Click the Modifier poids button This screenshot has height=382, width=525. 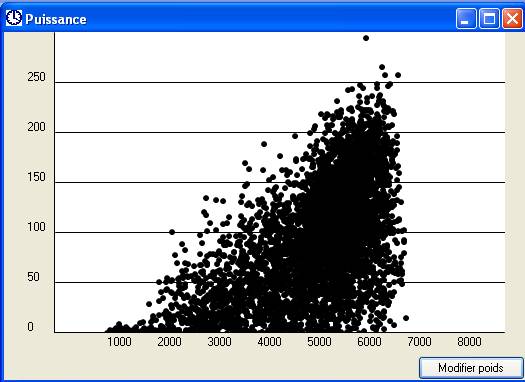pos(471,368)
